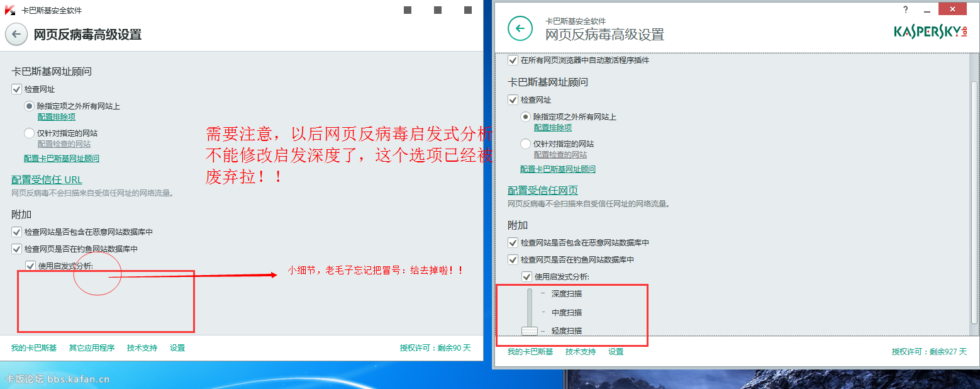This screenshot has width=980, height=389.
Task: Minimize the left Kaspersky window
Action: (408, 10)
